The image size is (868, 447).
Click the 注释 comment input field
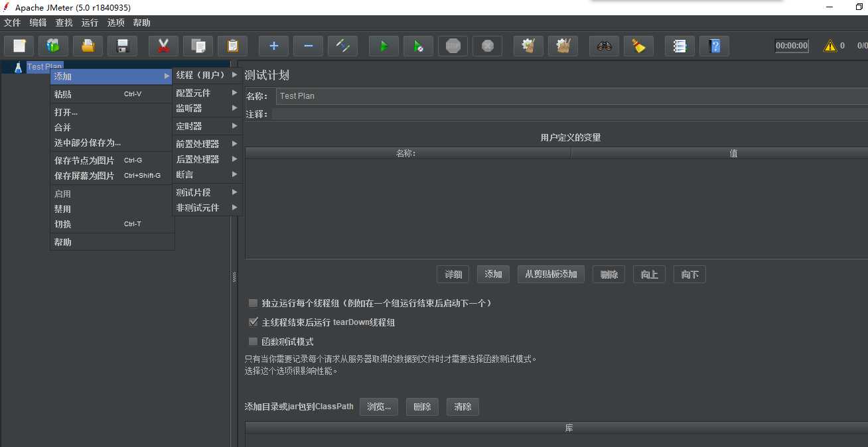tap(569, 114)
